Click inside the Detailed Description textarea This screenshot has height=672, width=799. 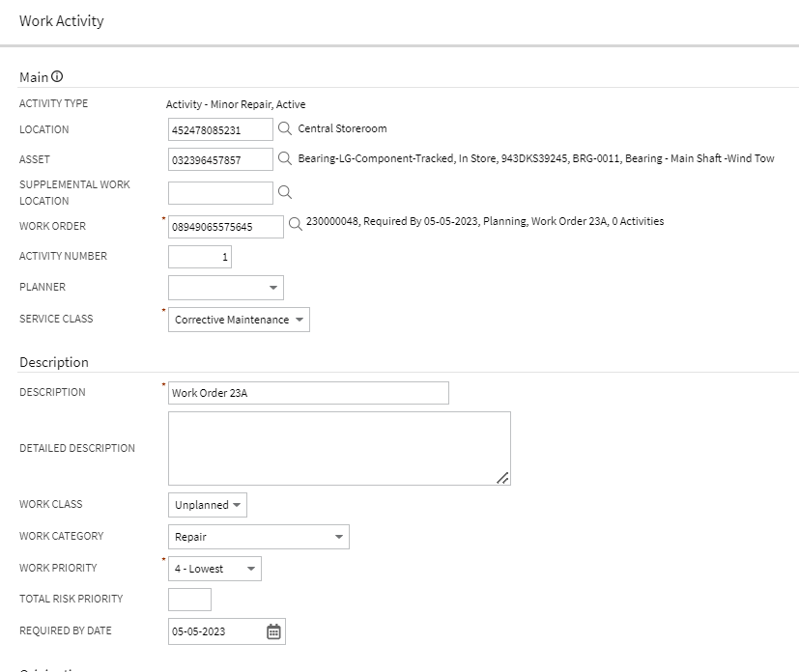[338, 448]
